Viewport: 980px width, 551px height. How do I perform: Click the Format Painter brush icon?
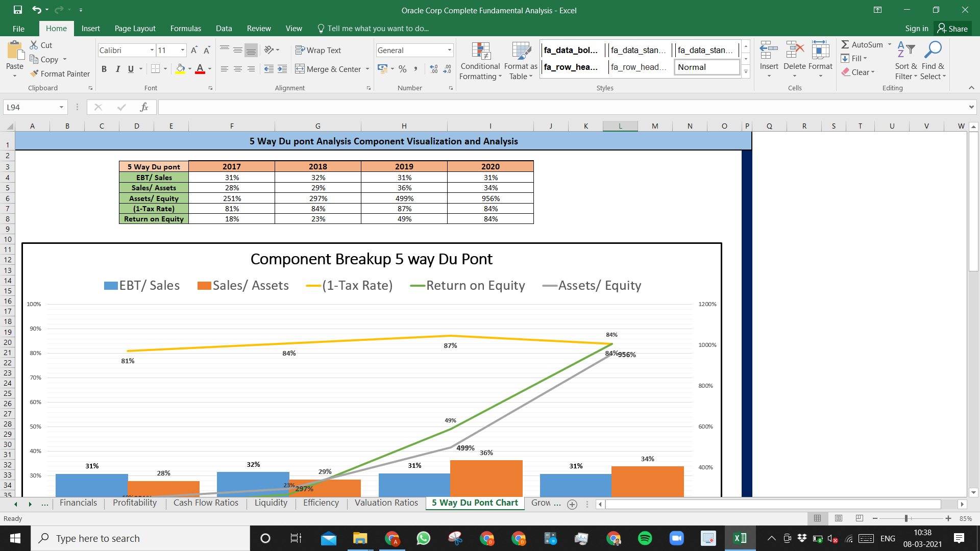tap(34, 74)
